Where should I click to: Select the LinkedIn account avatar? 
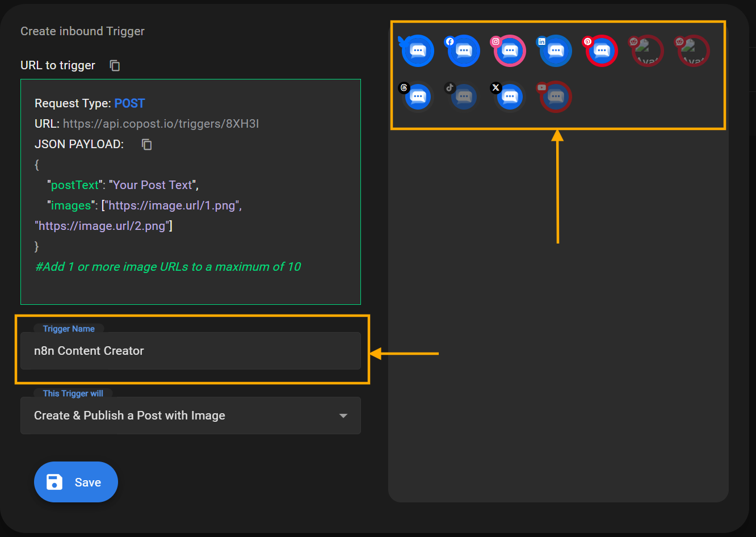click(x=556, y=51)
